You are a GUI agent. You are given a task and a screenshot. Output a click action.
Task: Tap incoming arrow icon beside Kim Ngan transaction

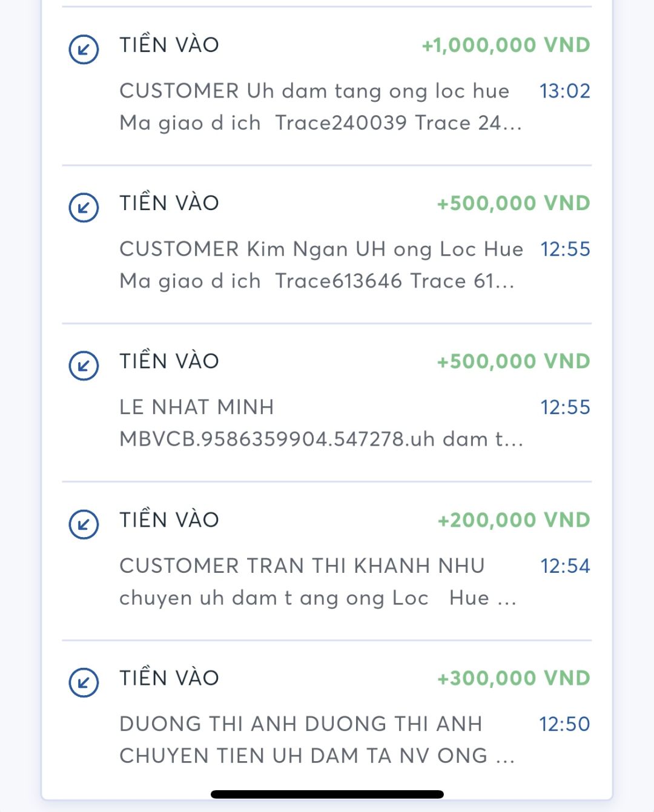coord(84,207)
